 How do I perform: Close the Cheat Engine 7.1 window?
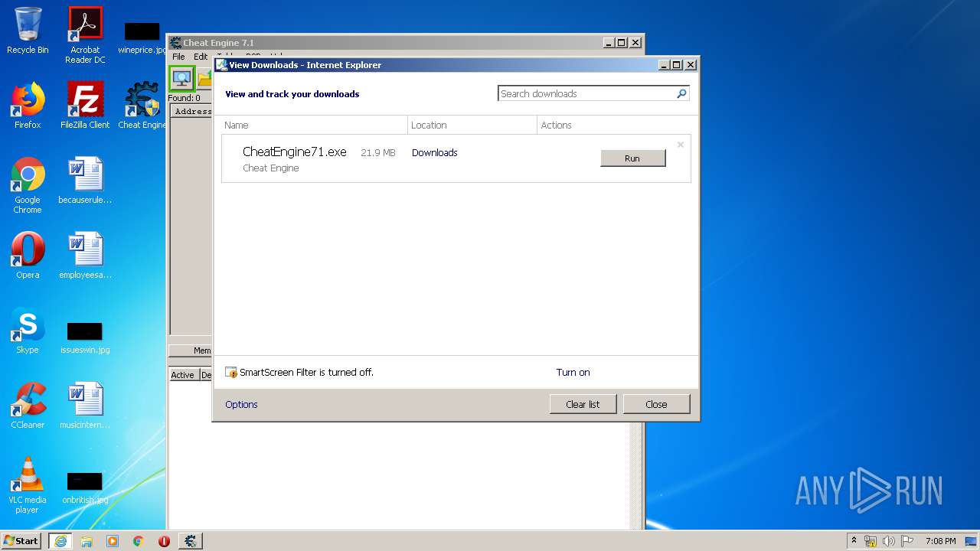[x=635, y=43]
